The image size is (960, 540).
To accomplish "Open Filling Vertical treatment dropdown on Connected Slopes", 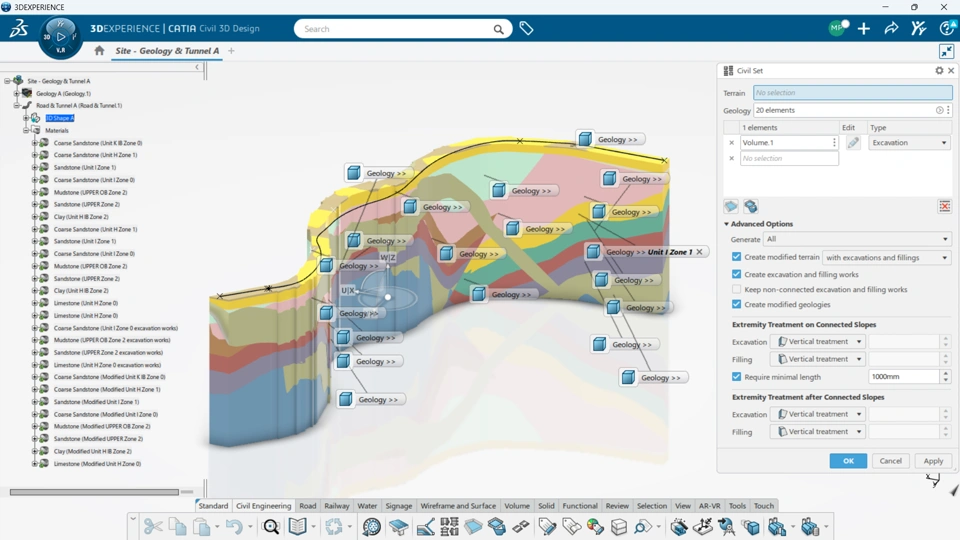I will (x=817, y=359).
